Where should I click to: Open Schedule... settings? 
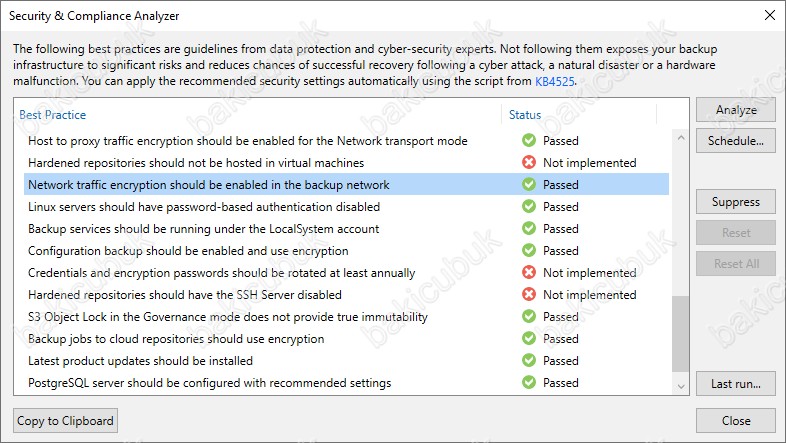(736, 141)
